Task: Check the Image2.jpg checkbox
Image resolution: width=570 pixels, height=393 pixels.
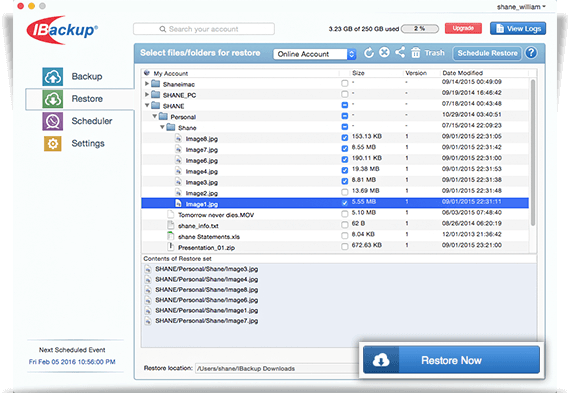Action: point(345,192)
